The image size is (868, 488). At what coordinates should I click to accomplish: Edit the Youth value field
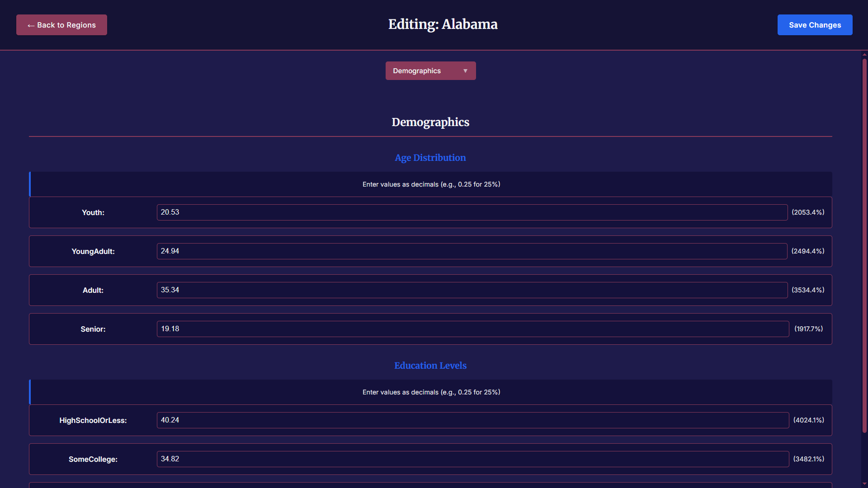coord(472,212)
